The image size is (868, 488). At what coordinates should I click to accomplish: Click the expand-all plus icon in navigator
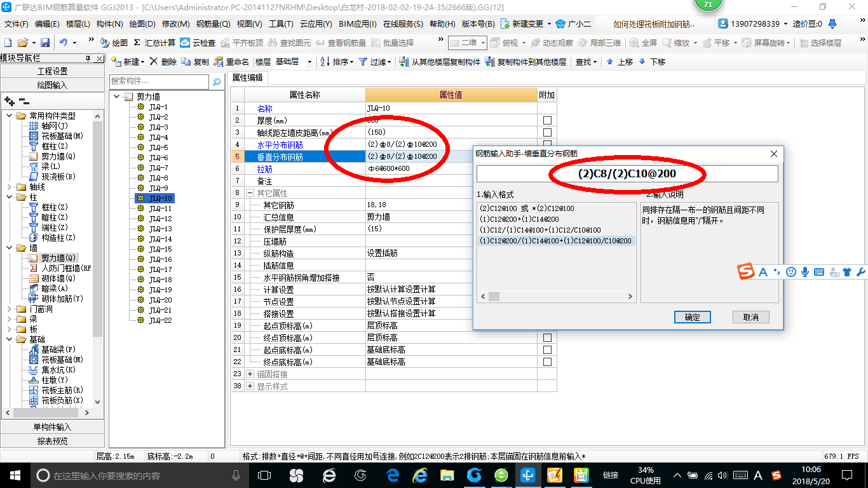coord(9,101)
